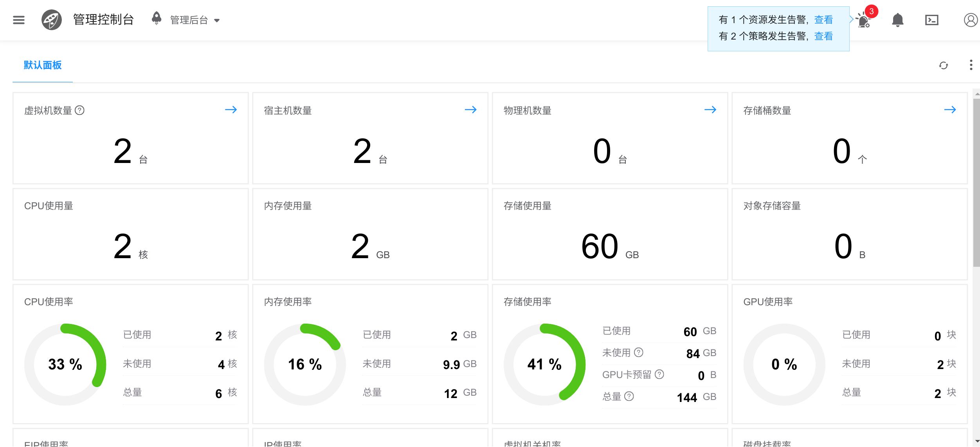Image resolution: width=980 pixels, height=447 pixels.
Task: Open 存储桶数量 details arrow
Action: pyautogui.click(x=950, y=110)
